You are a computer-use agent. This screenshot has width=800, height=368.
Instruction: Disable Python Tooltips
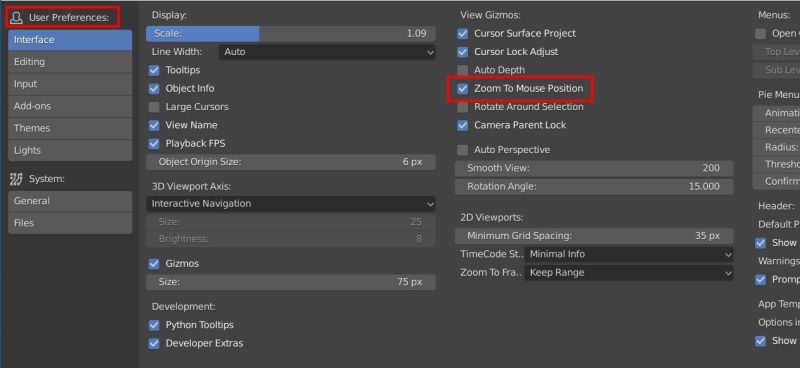point(154,325)
